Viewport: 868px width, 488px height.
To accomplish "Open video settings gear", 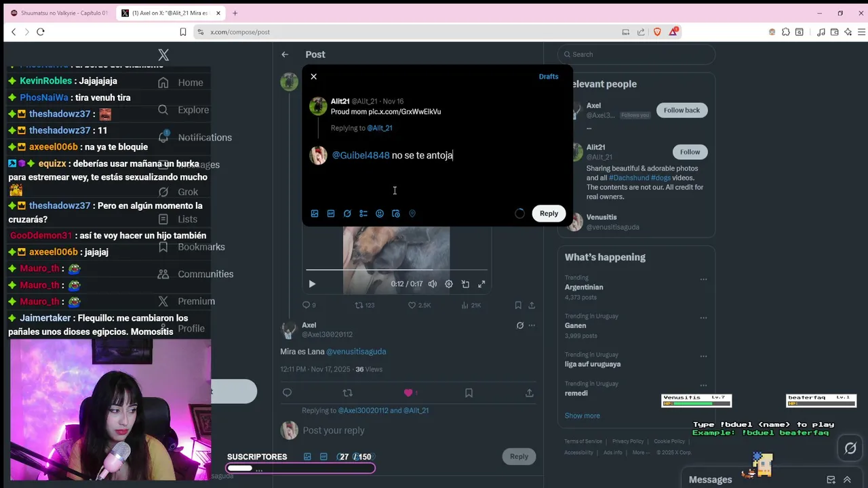I will [449, 284].
